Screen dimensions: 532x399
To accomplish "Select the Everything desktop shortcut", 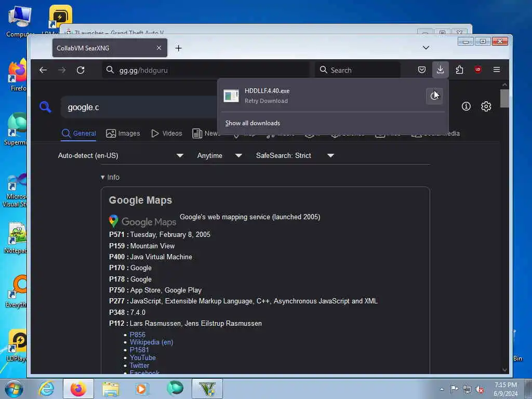I will [x=16, y=291].
